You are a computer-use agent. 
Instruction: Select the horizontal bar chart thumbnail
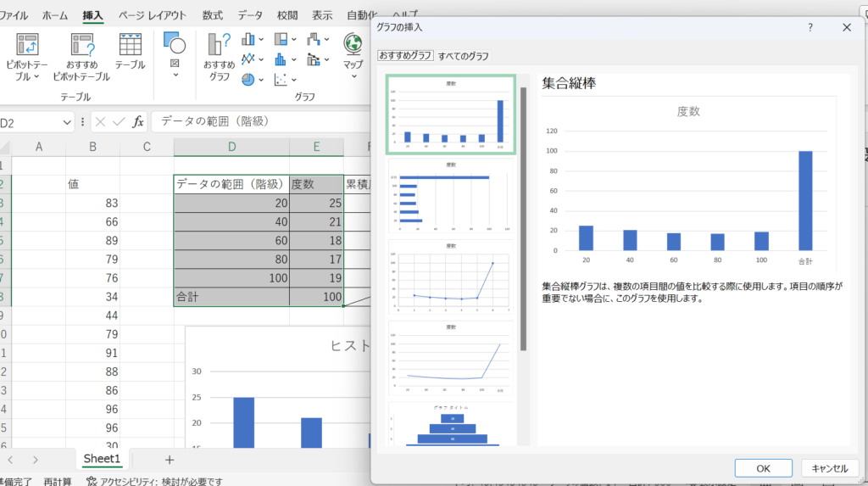pyautogui.click(x=451, y=196)
